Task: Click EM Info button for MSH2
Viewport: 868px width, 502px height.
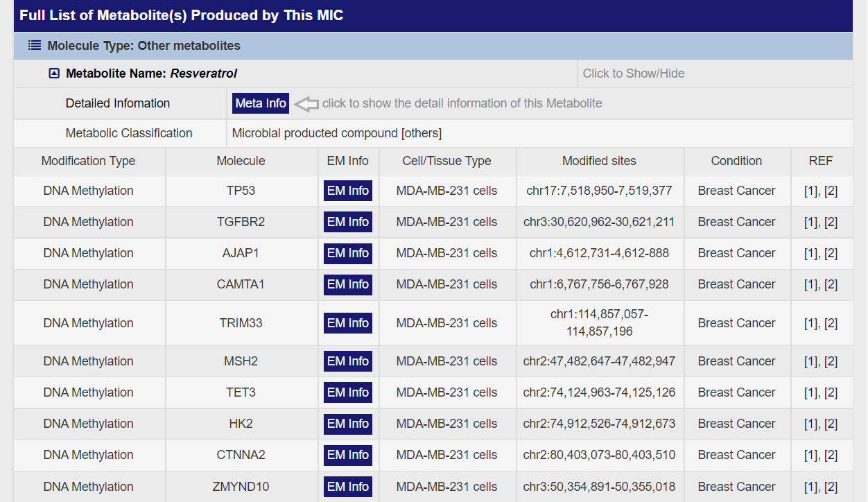Action: [x=348, y=361]
